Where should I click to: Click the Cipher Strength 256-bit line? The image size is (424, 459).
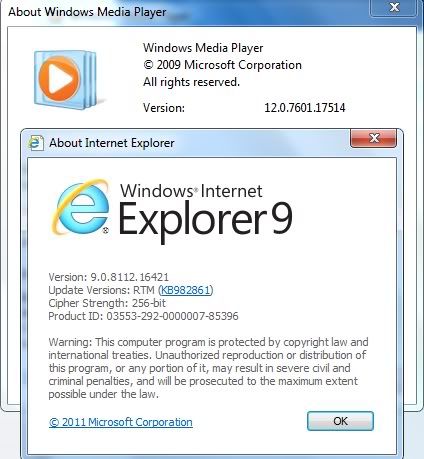[x=107, y=303]
